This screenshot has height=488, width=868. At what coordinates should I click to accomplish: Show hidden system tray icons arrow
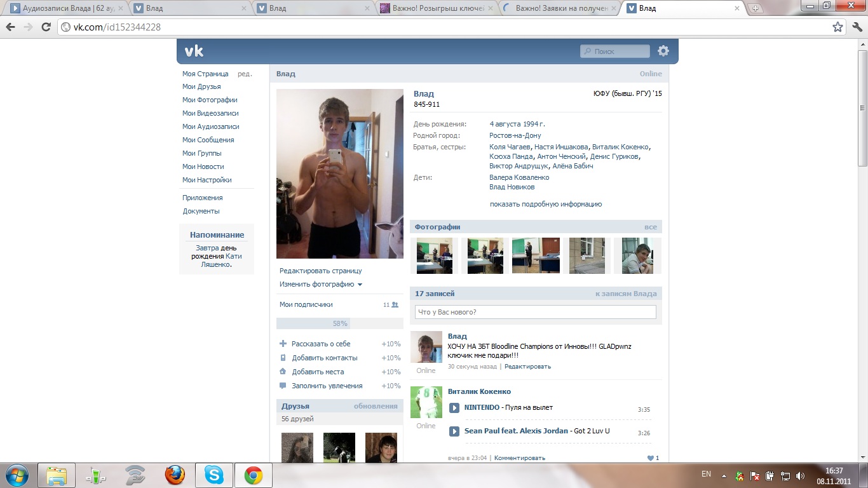click(724, 475)
